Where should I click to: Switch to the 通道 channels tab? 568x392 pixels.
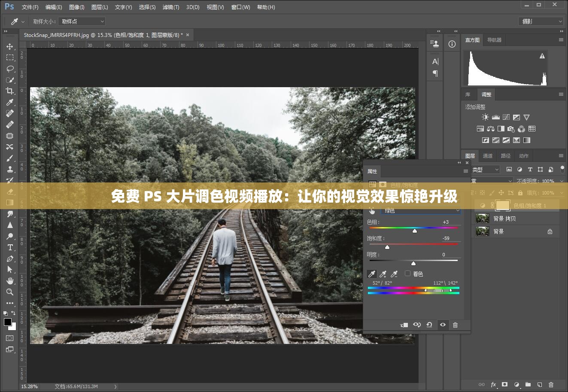point(488,155)
